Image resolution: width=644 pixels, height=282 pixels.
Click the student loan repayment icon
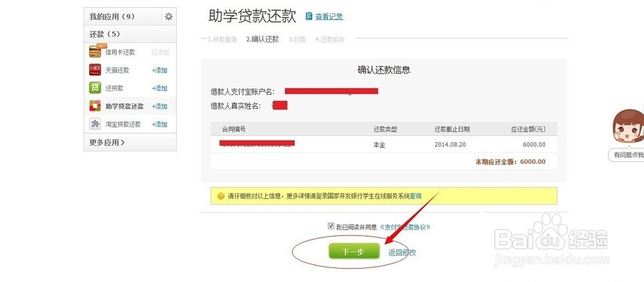tap(95, 106)
